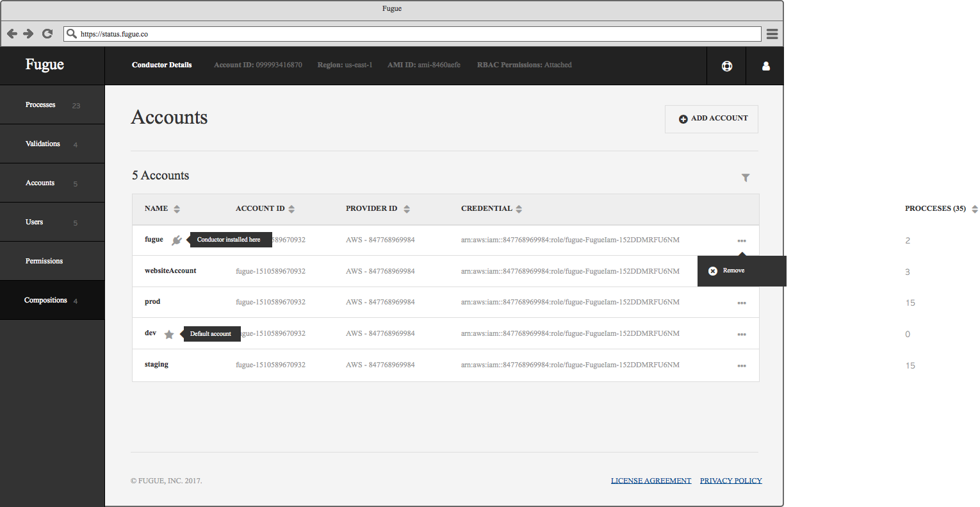The width and height of the screenshot is (980, 507).
Task: Click the browser forward arrow
Action: pyautogui.click(x=28, y=33)
